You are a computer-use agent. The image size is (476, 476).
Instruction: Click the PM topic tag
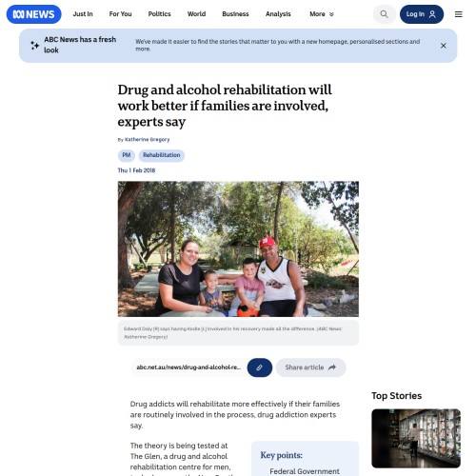127,155
